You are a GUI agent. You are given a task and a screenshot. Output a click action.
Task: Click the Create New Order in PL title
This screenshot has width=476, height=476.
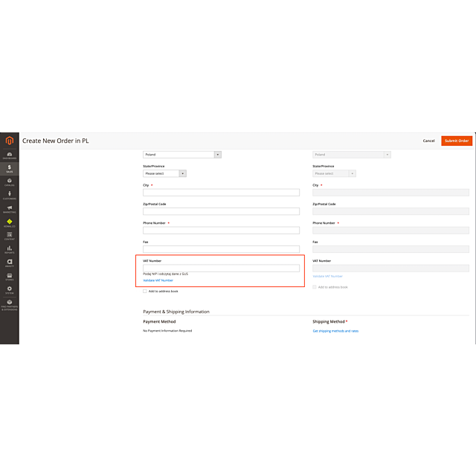point(56,141)
